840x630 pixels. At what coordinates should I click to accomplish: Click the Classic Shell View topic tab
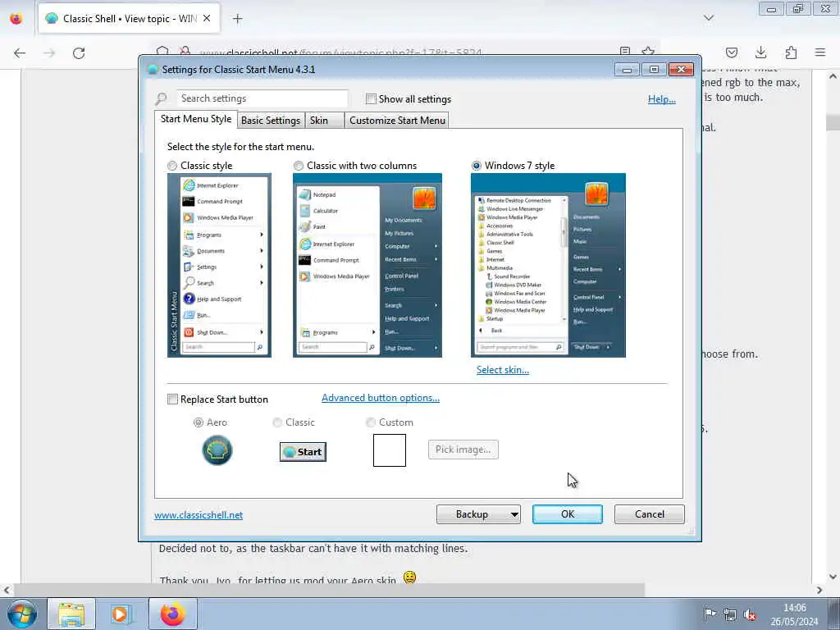coord(129,19)
